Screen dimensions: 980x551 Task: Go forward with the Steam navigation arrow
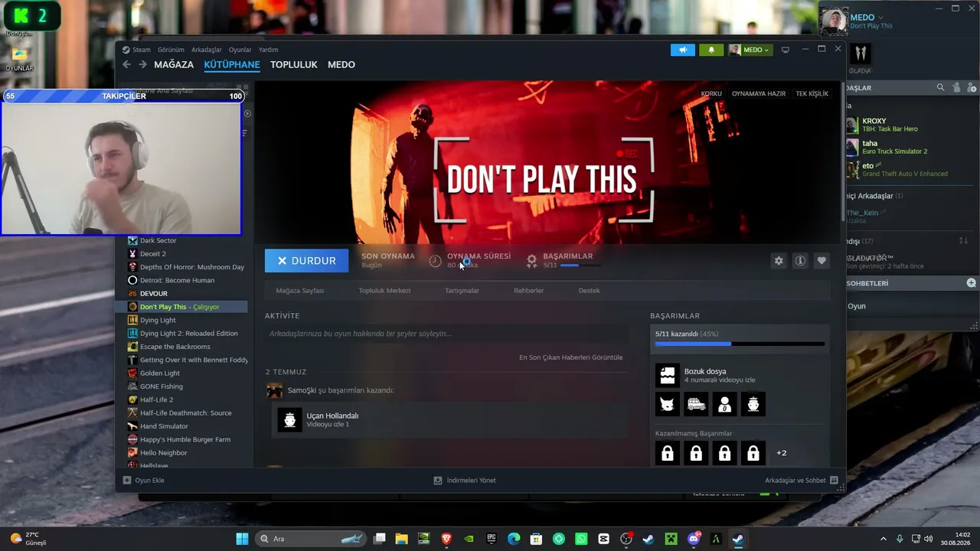(142, 65)
